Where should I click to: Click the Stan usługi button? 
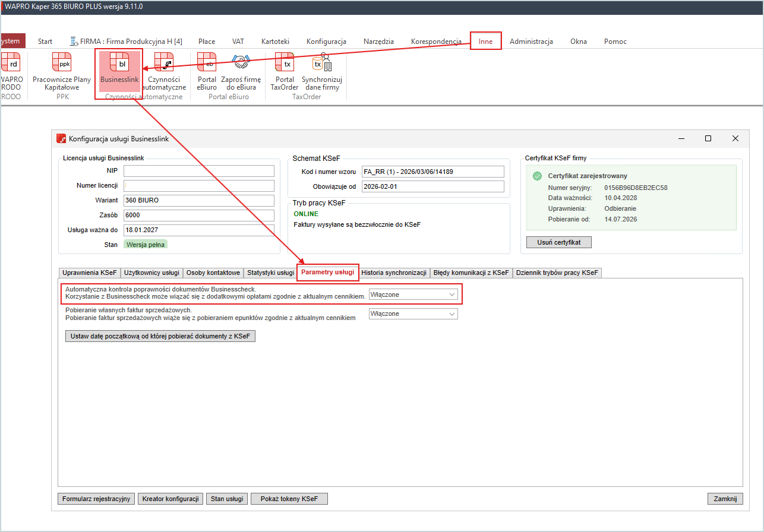pos(228,499)
